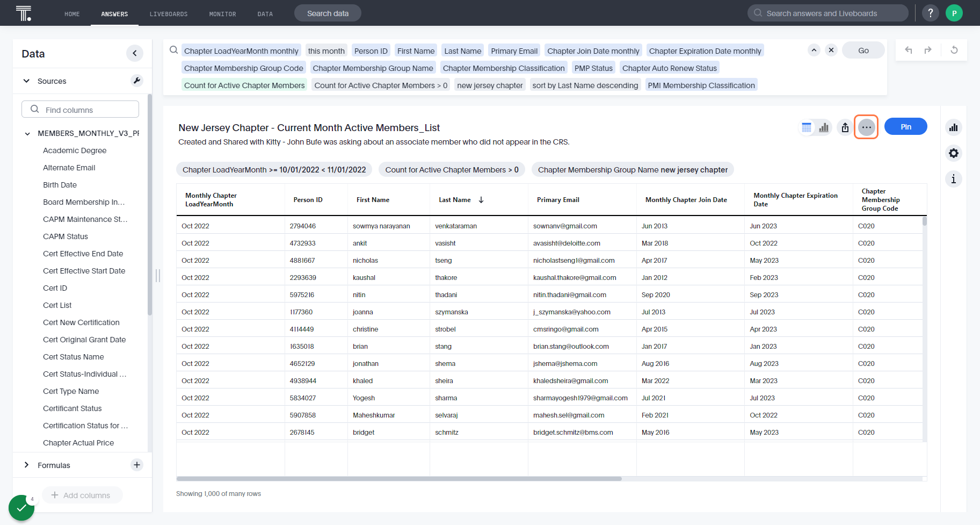This screenshot has width=980, height=525.
Task: Reset the answer with the reset icon
Action: pyautogui.click(x=954, y=50)
